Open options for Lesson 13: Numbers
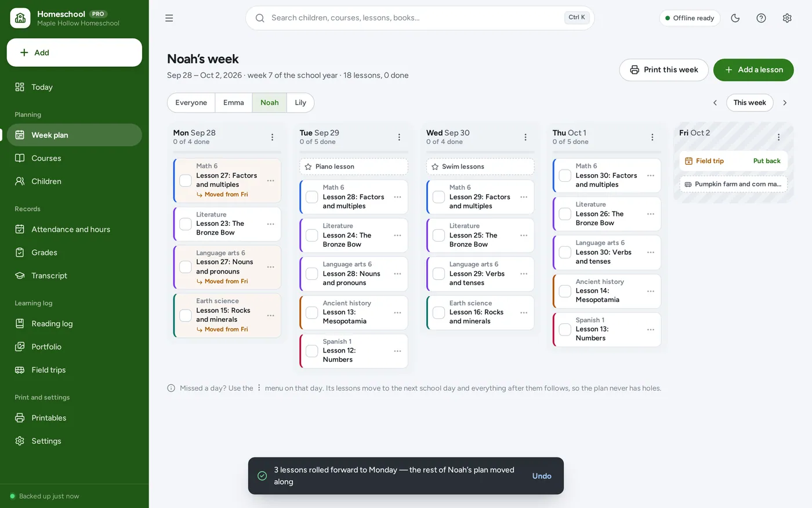This screenshot has height=508, width=812. pos(651,330)
